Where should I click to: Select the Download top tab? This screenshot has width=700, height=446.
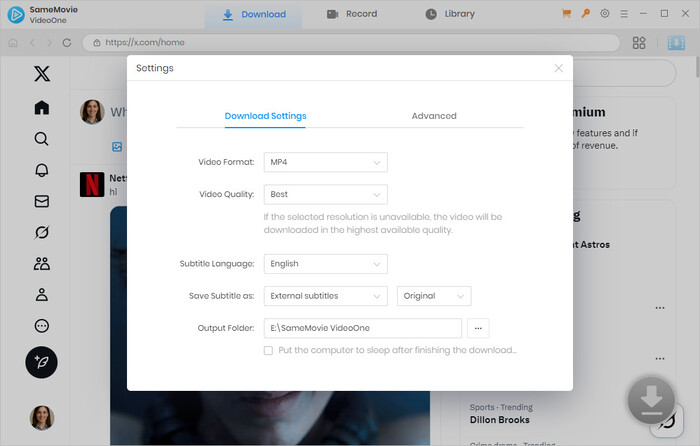point(254,14)
